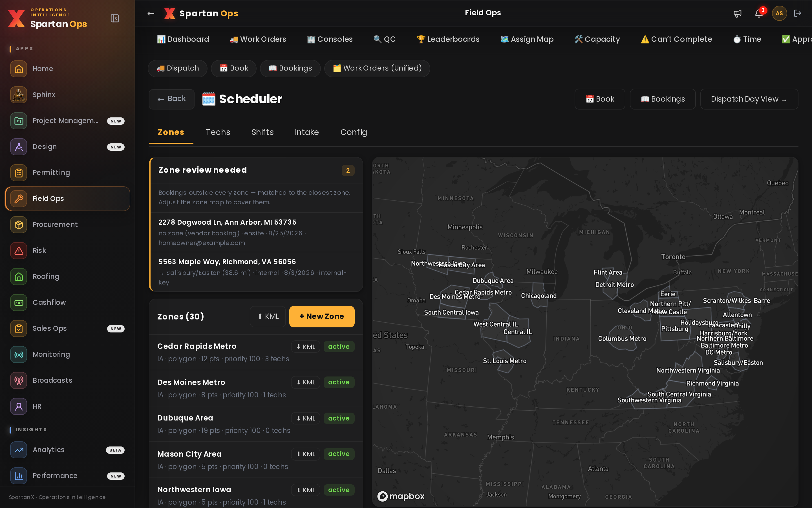
Task: Download KML for Dubuque Area
Action: point(305,419)
